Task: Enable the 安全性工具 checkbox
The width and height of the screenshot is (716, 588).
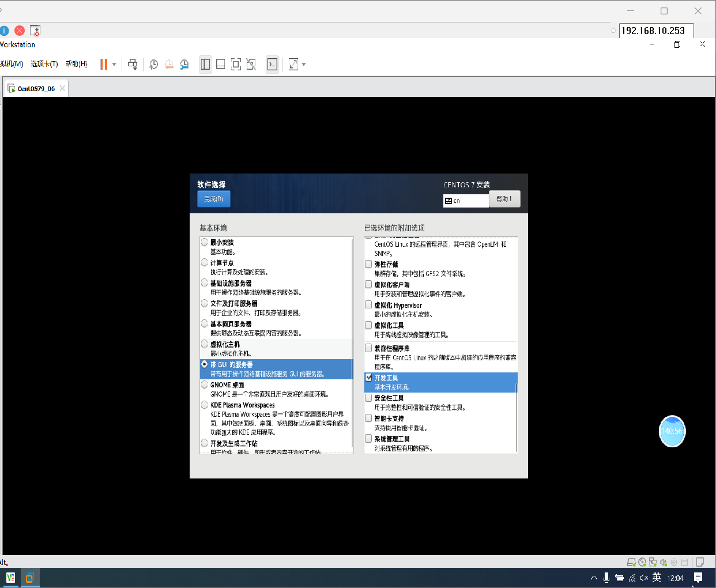Action: tap(368, 398)
